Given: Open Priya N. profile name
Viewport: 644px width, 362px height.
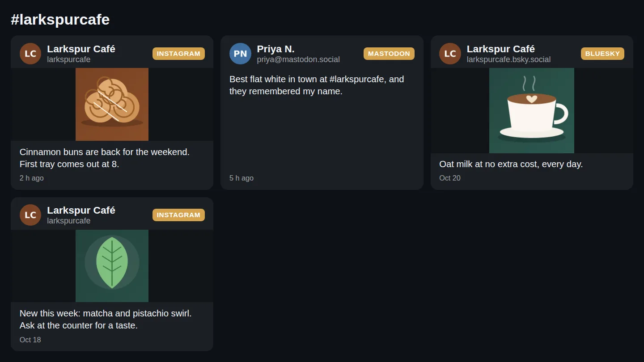Looking at the screenshot, I should pyautogui.click(x=275, y=49).
